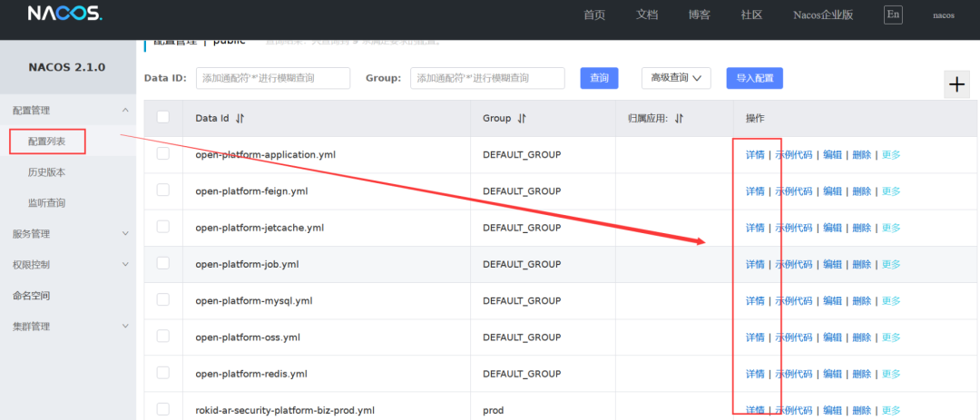The width and height of the screenshot is (980, 420).
Task: Open 示例代码 for open-platform-jetcache.yml
Action: [x=794, y=228]
